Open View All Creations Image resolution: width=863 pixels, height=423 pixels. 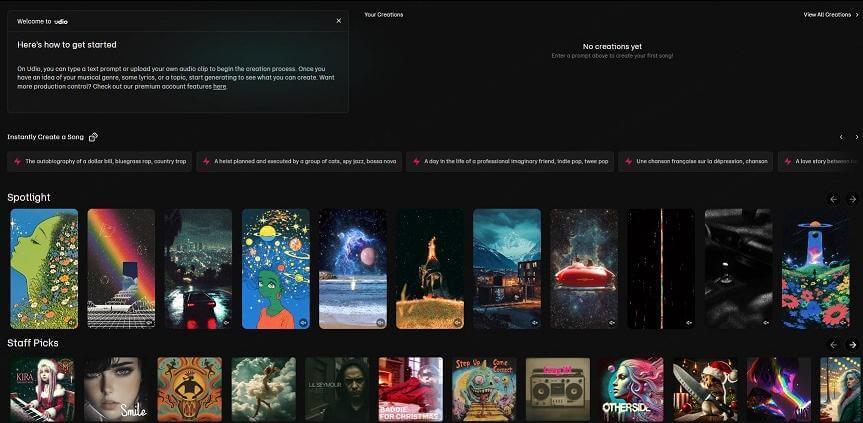click(x=831, y=15)
